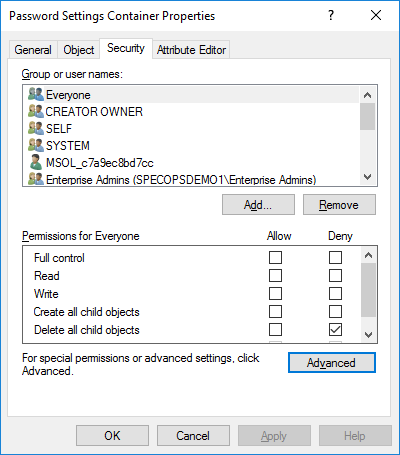Click down arrow of group names list

point(367,177)
